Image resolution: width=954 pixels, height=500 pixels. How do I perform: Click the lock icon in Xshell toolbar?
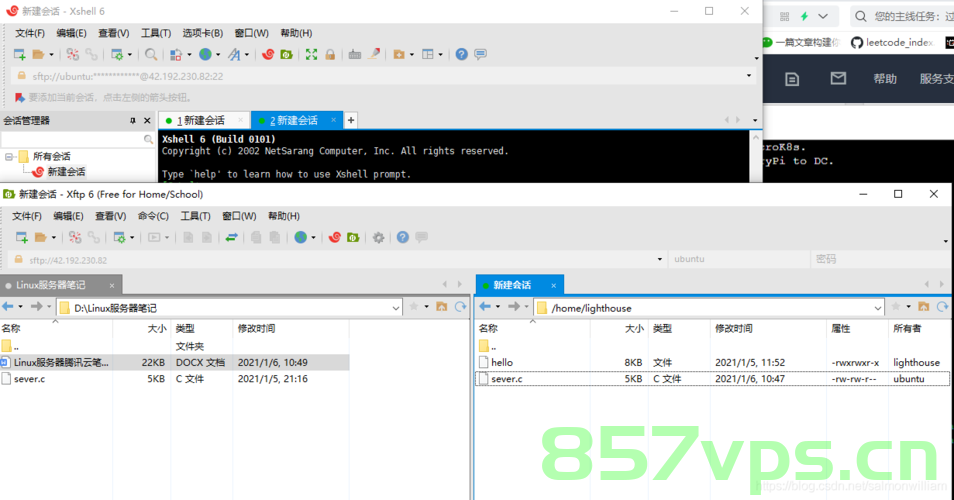[330, 55]
